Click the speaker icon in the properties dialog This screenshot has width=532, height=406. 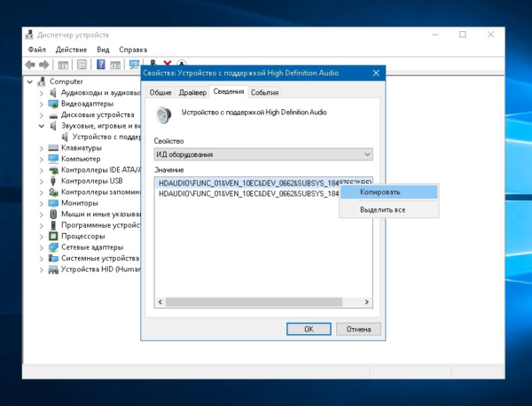coord(163,114)
